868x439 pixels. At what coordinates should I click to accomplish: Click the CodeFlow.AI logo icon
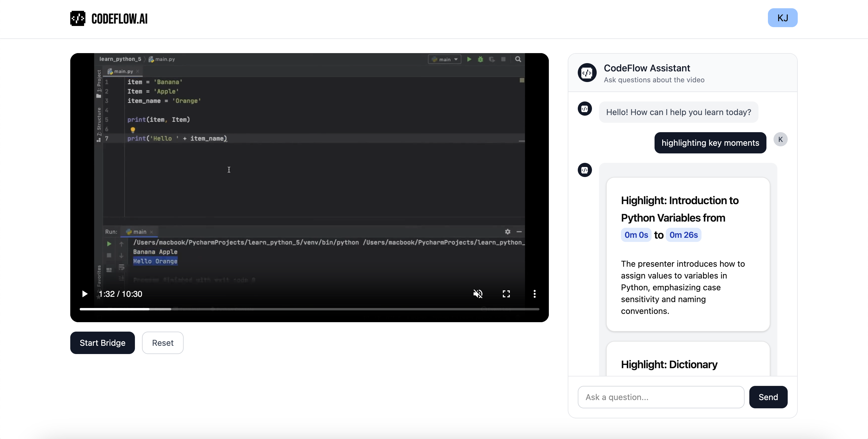click(77, 19)
